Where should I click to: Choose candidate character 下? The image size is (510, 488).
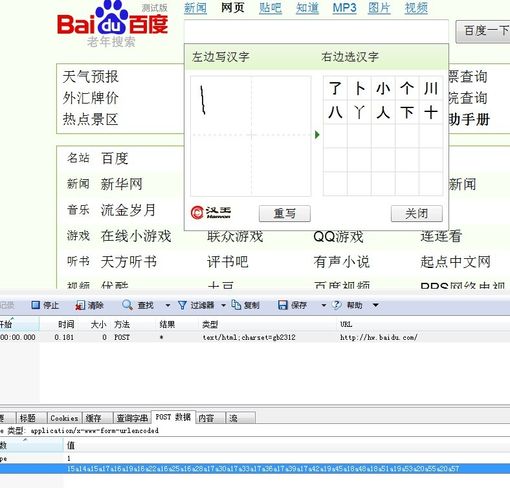407,112
